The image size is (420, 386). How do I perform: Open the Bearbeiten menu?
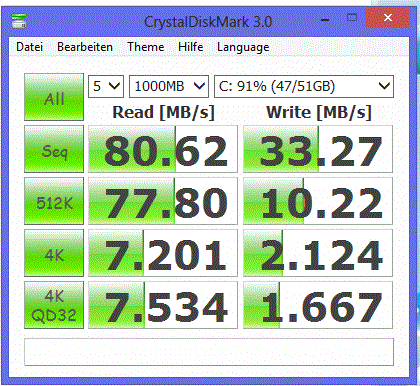85,47
